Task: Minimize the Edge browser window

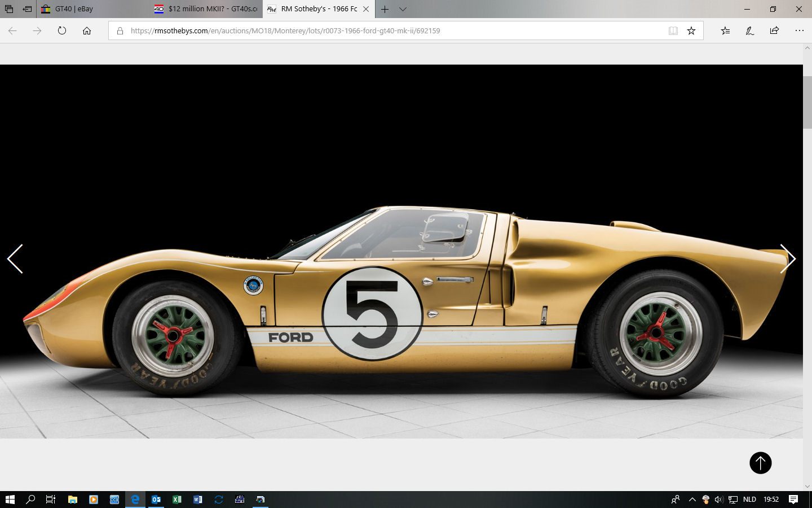Action: click(747, 9)
